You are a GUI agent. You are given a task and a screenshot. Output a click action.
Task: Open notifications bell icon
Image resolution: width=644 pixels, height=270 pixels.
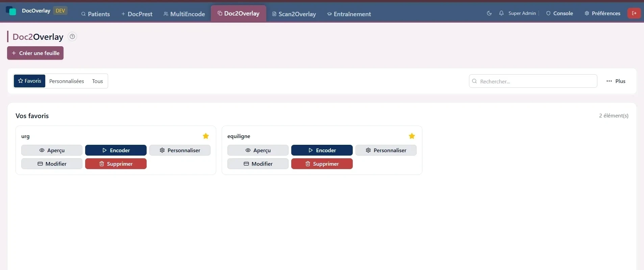501,13
